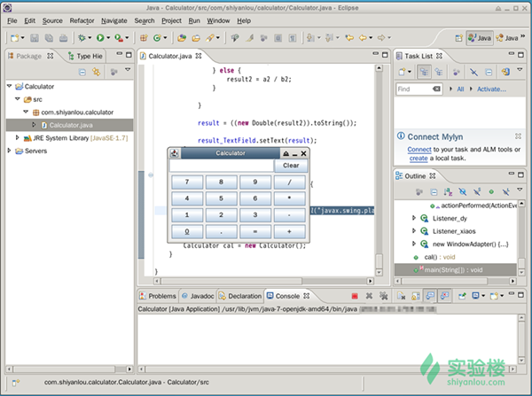This screenshot has height=396, width=532.
Task: Click the = button in Calculator window
Action: click(x=255, y=231)
